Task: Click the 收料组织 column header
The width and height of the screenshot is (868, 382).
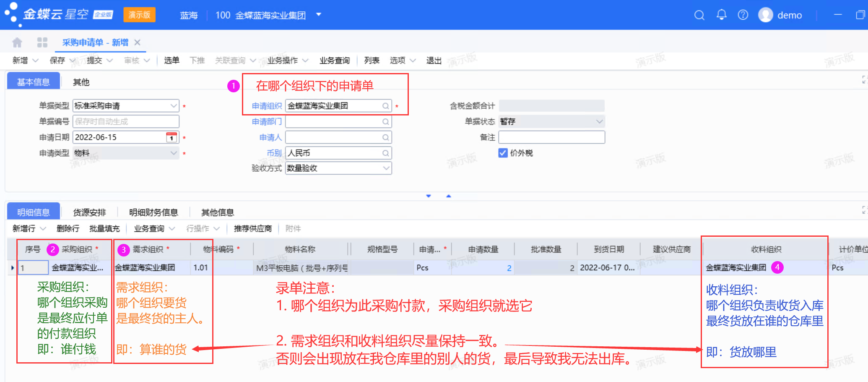Action: 766,249
